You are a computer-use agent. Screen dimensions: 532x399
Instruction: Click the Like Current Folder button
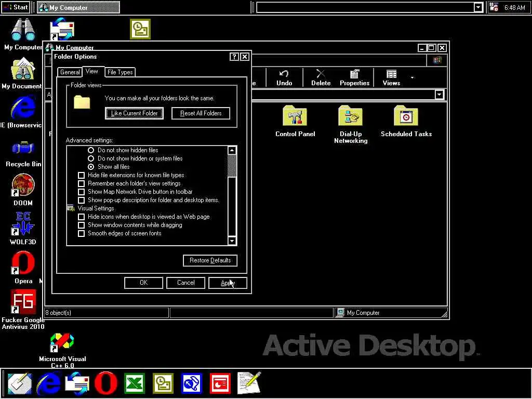(135, 113)
